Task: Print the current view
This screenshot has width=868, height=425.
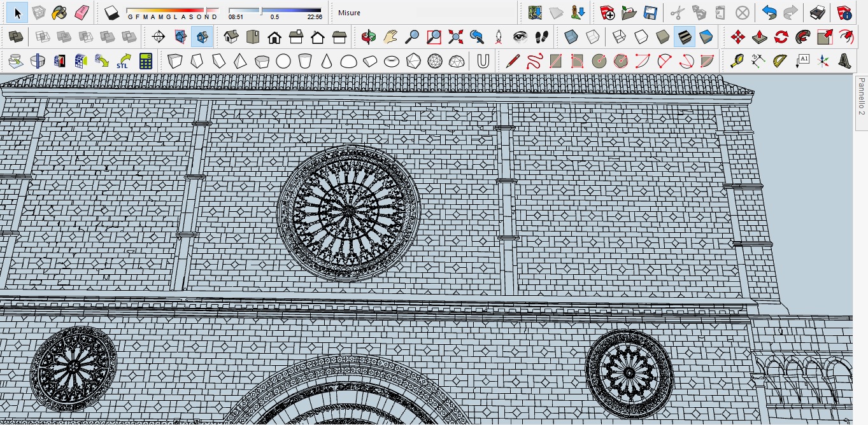Action: [x=818, y=13]
